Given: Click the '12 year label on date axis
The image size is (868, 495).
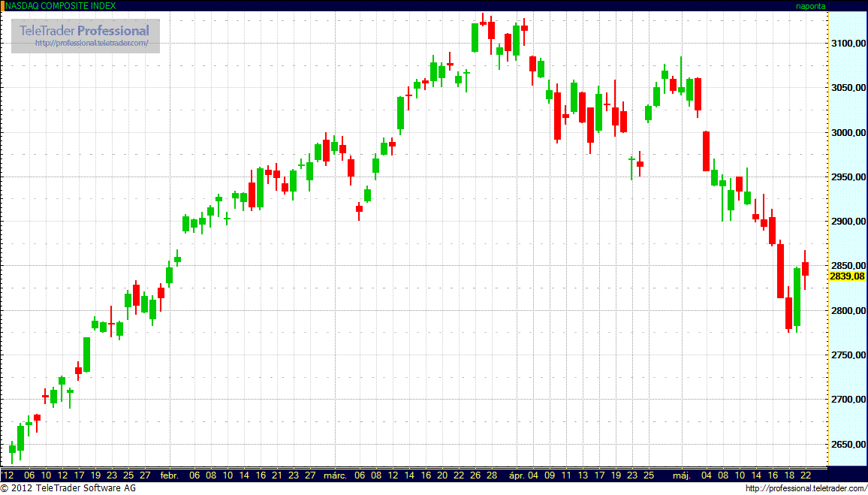Looking at the screenshot, I should (8, 475).
